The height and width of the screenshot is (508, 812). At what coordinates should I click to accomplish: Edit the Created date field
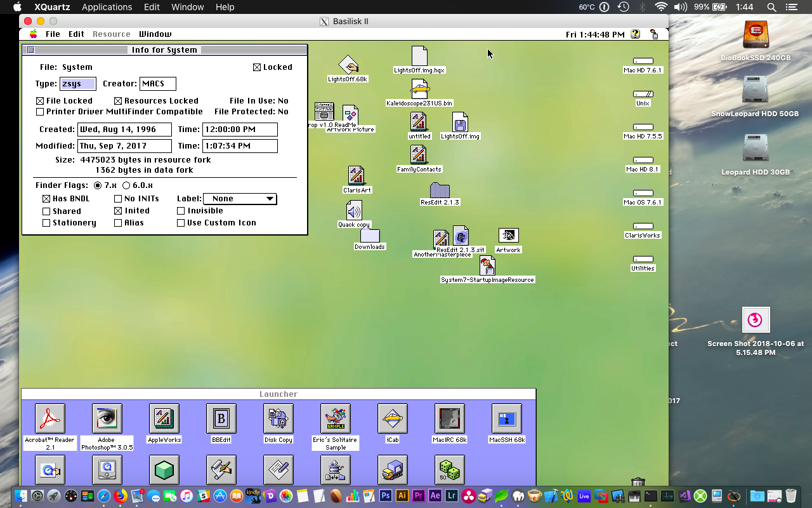click(x=124, y=130)
